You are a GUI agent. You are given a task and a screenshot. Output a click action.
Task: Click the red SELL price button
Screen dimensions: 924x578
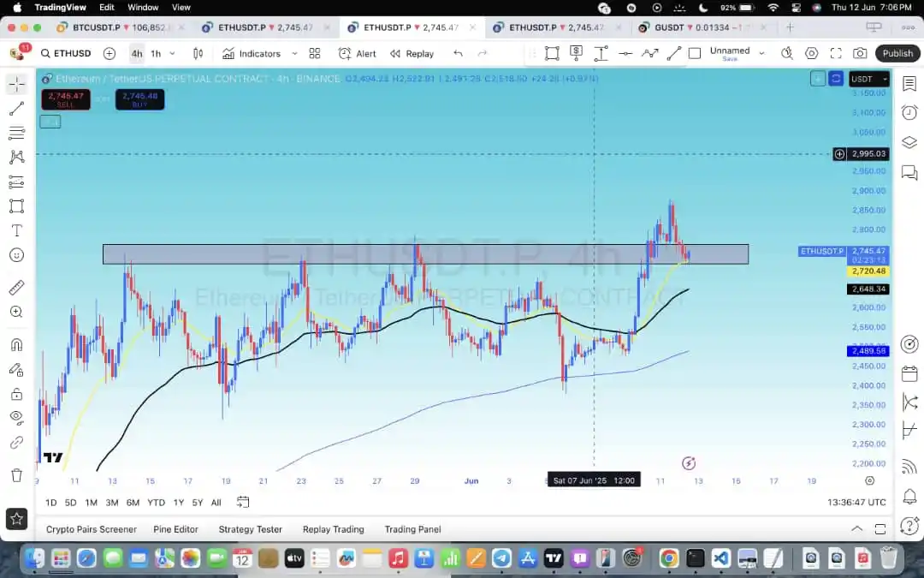(x=66, y=99)
